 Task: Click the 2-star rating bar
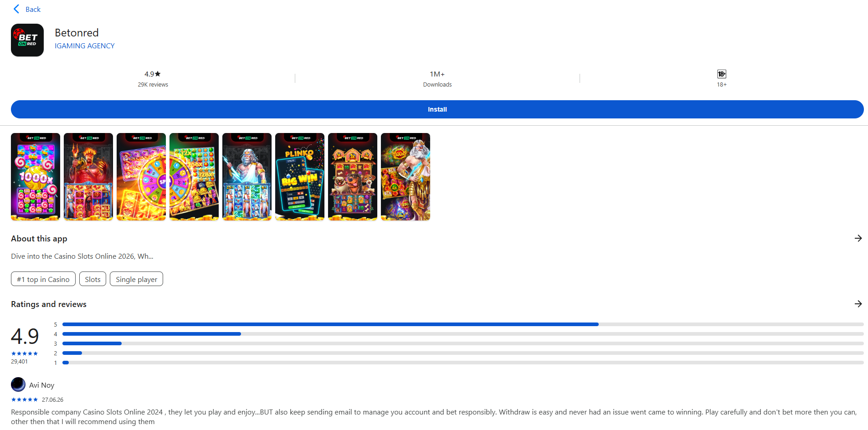pos(463,353)
